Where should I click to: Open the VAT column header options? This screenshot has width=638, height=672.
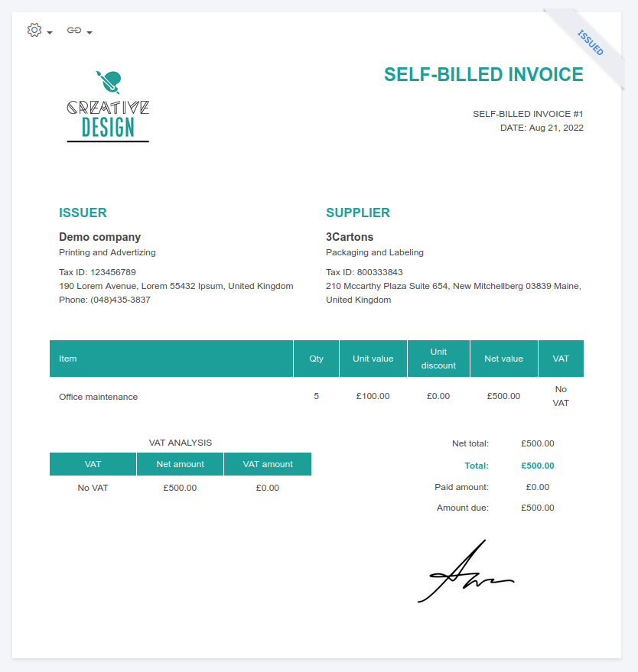tap(561, 359)
